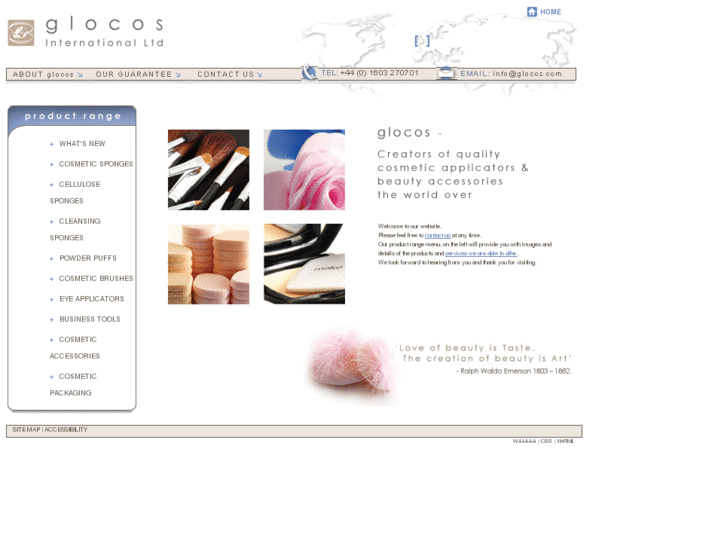Click the Home house icon
Screen dimensions: 727x545
(532, 12)
